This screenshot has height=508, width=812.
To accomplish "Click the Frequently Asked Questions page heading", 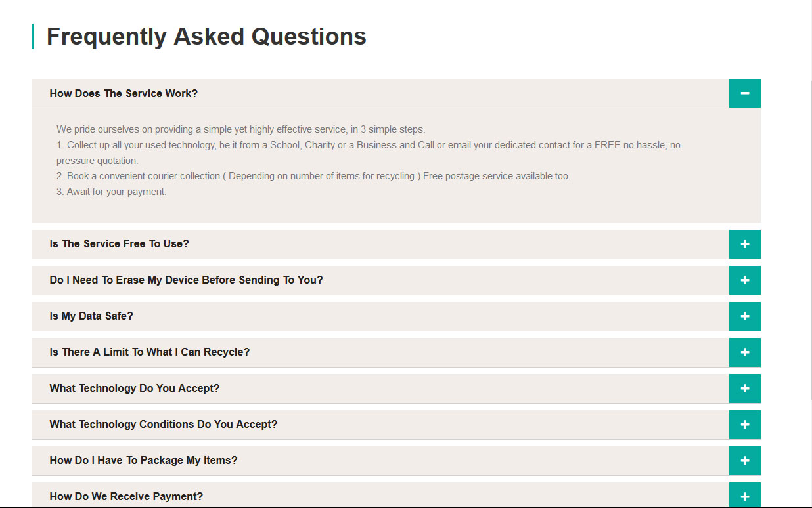I will coord(206,36).
